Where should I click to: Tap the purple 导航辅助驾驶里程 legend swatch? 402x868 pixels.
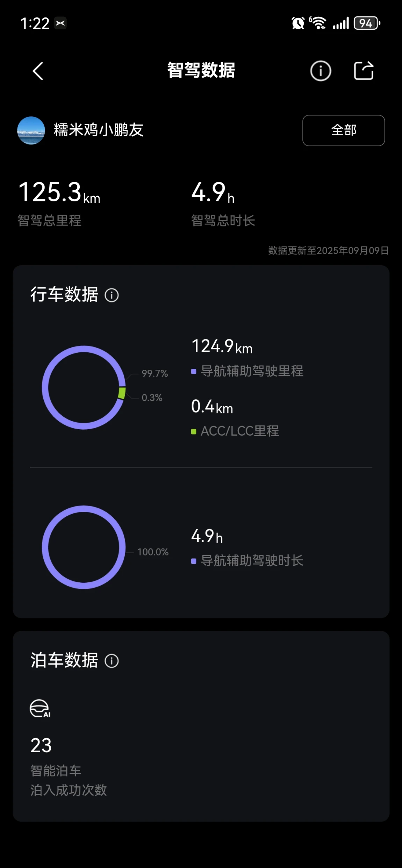(194, 372)
